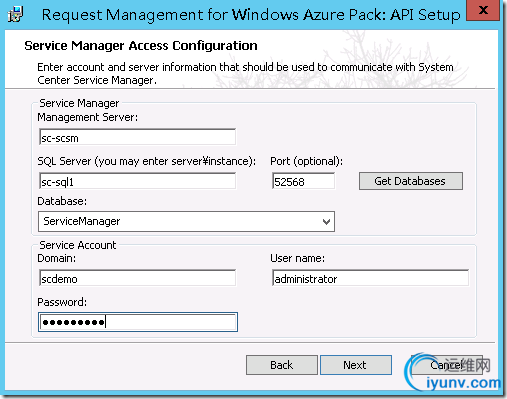The image size is (507, 399).
Task: Click the 'Password:' label
Action: (62, 302)
